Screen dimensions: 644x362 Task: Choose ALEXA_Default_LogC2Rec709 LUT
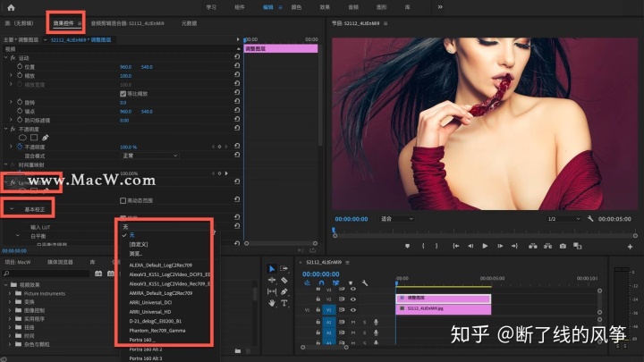pos(161,265)
